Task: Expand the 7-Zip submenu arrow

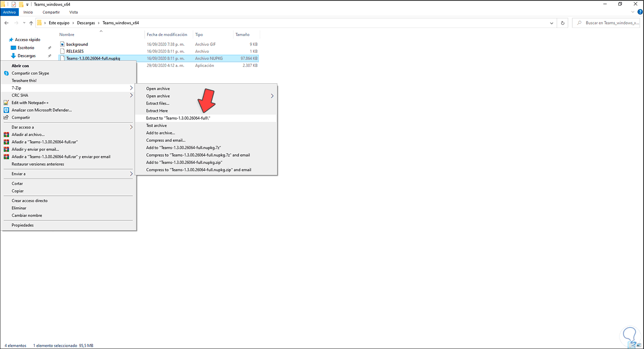Action: coord(131,88)
